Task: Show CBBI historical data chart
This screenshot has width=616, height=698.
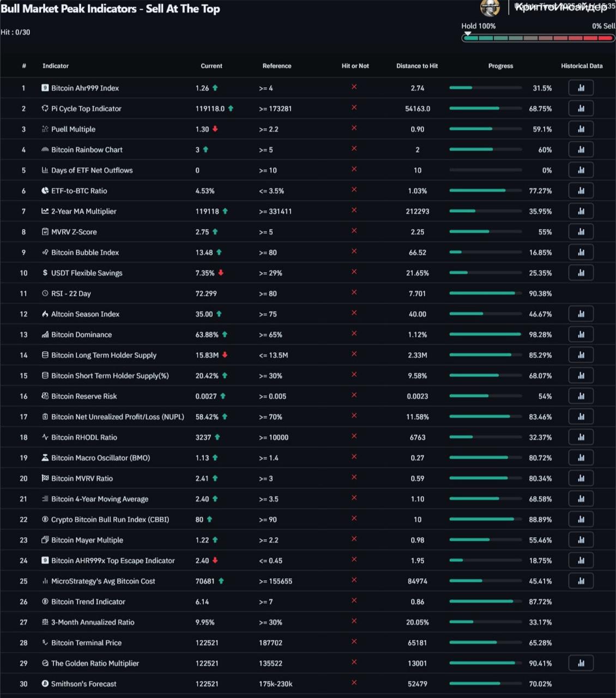Action: [581, 519]
